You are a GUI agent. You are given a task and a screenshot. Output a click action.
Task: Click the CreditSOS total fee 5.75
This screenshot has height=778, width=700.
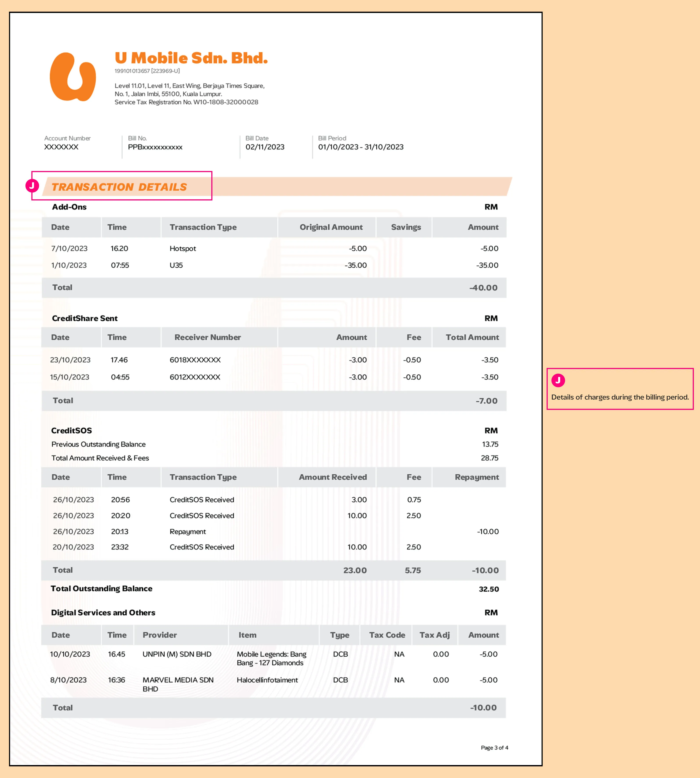point(413,571)
